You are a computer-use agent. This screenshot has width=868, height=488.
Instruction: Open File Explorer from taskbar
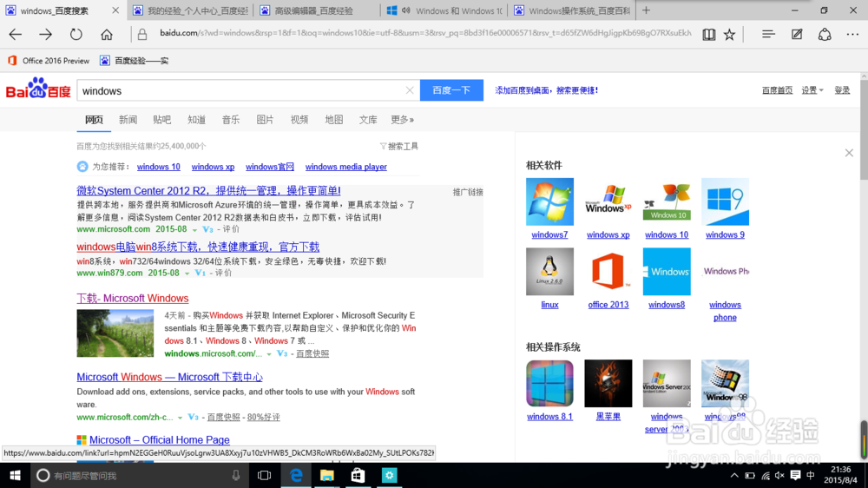coord(327,475)
